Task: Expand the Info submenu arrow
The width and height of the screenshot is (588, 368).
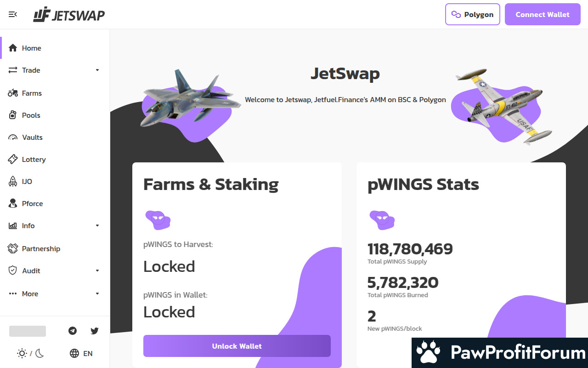Action: click(x=97, y=225)
